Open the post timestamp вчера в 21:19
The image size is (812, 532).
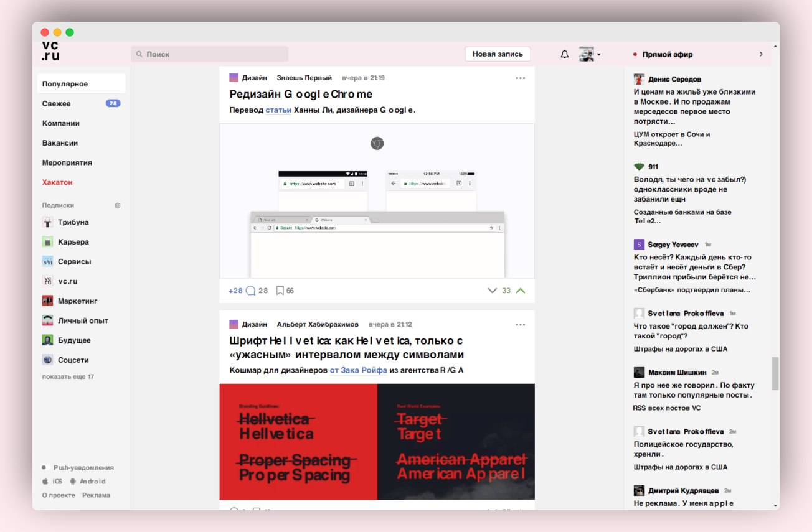point(363,78)
